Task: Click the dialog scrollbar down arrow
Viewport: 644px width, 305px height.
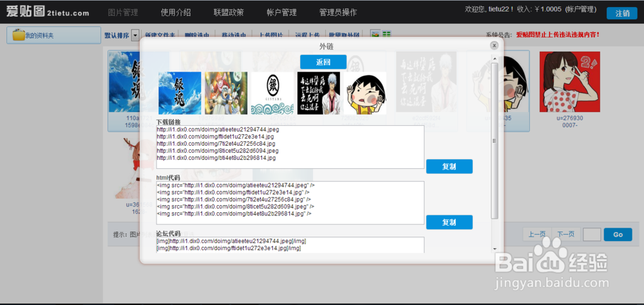Action: coord(495,249)
